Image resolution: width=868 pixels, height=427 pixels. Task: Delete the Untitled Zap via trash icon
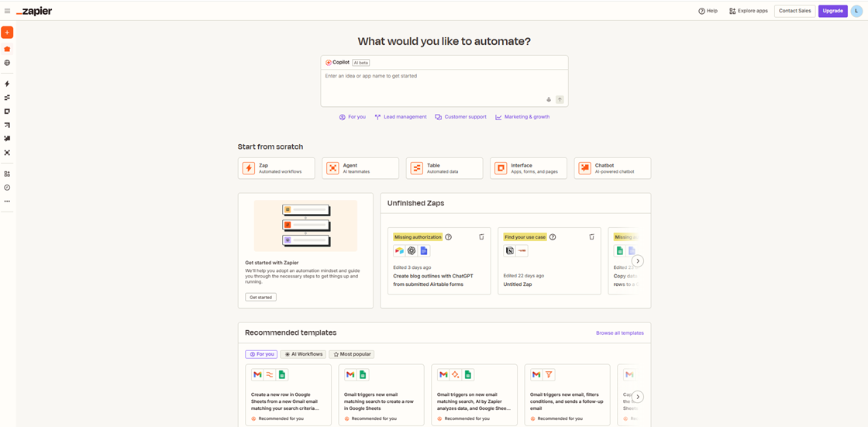click(x=591, y=237)
